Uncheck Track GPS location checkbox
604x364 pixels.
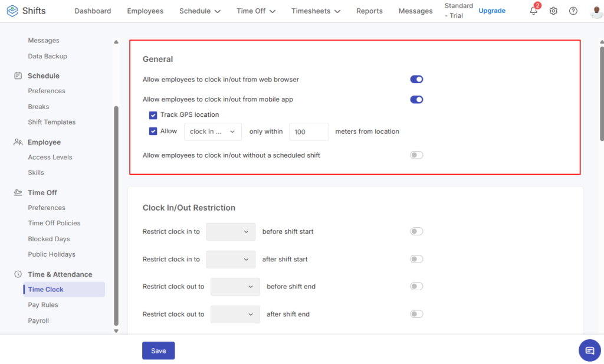click(153, 115)
